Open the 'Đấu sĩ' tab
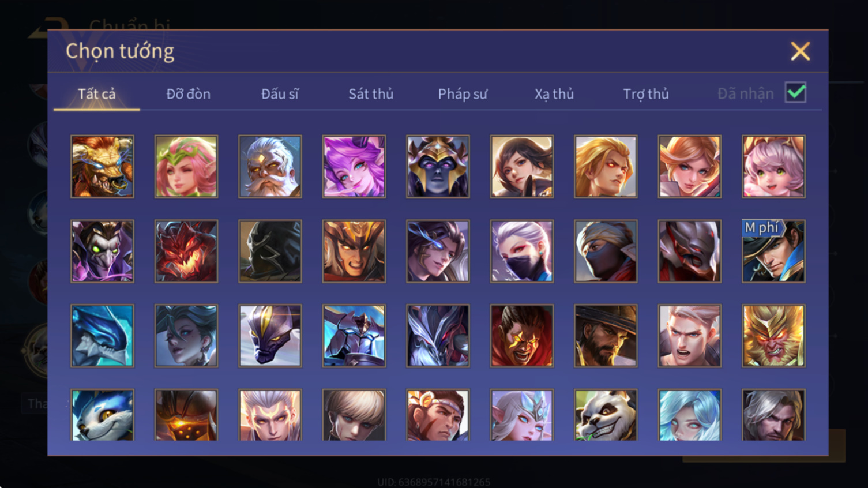The height and width of the screenshot is (488, 868). (x=280, y=93)
